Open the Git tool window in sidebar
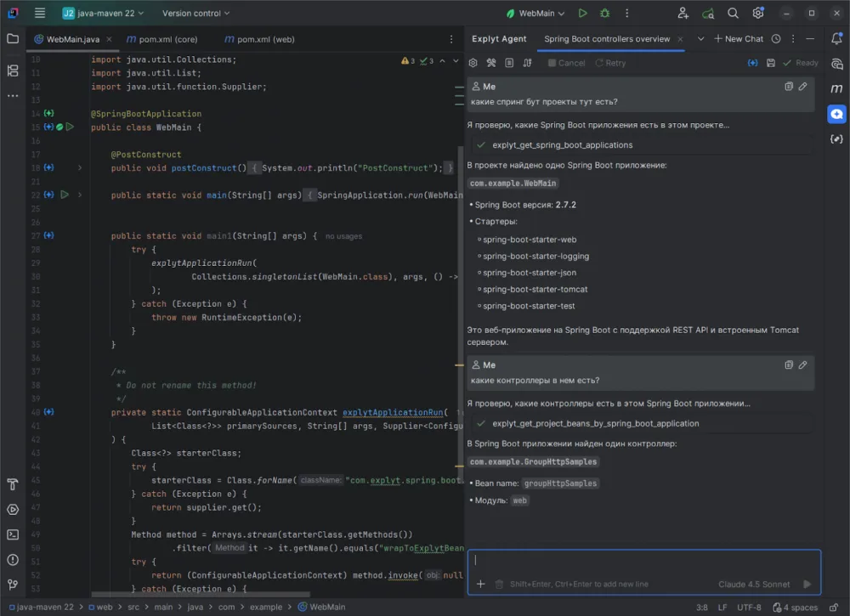 click(13, 585)
